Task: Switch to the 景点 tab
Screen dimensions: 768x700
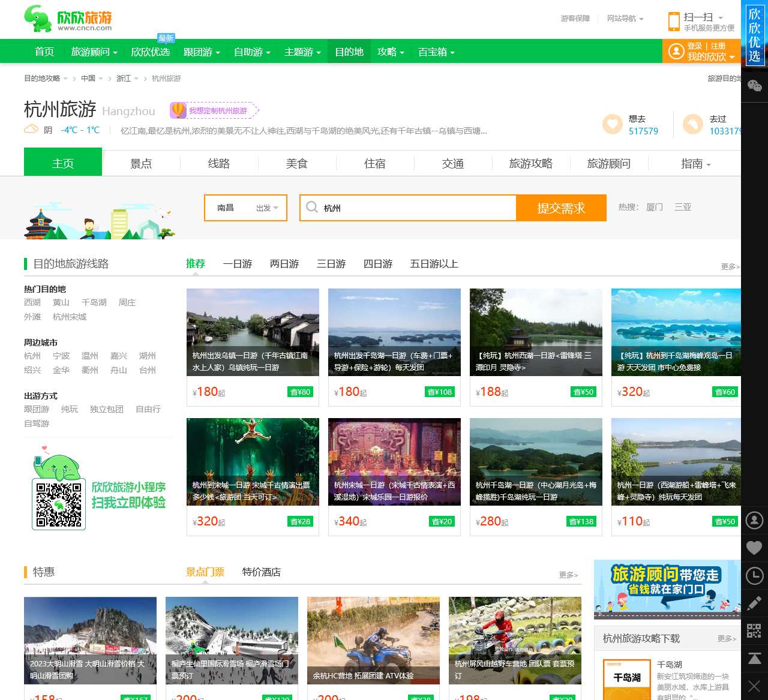Action: pos(140,163)
